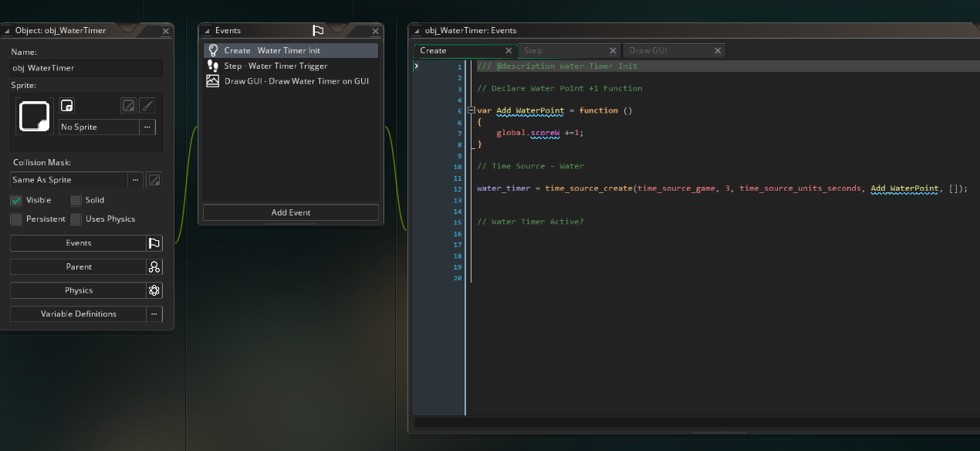Viewport: 980px width, 451px height.
Task: Click line number 20 in the gutter
Action: 458,278
